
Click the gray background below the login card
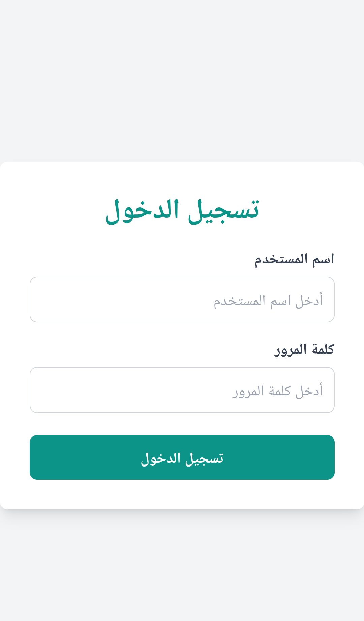(x=182, y=567)
